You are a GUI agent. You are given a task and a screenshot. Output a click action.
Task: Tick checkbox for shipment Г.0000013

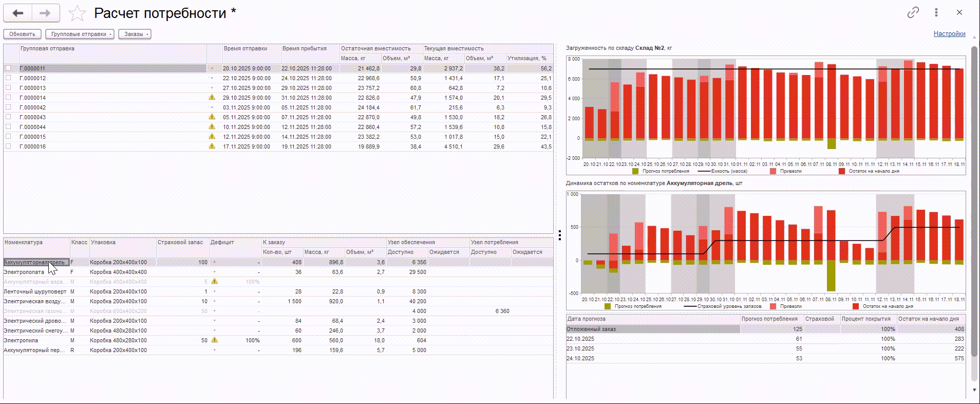(8, 88)
